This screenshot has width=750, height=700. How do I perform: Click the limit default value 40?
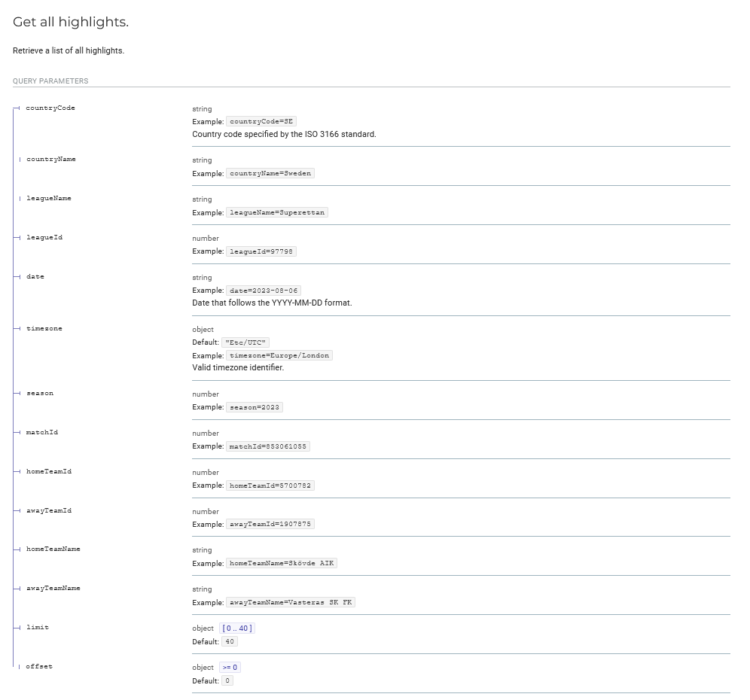230,641
